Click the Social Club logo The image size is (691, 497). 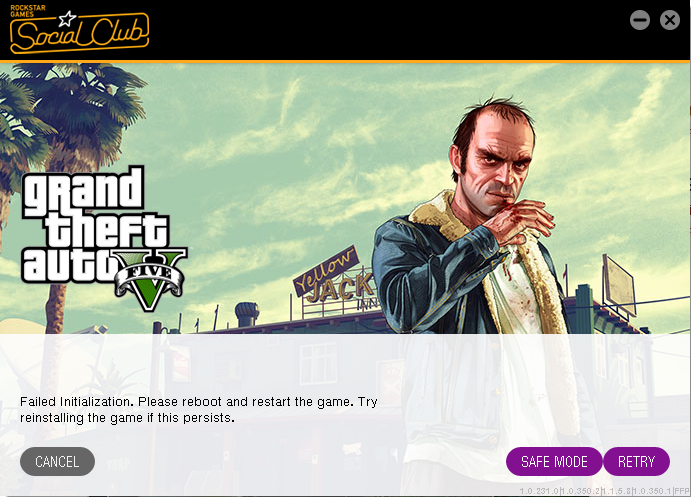(x=79, y=30)
